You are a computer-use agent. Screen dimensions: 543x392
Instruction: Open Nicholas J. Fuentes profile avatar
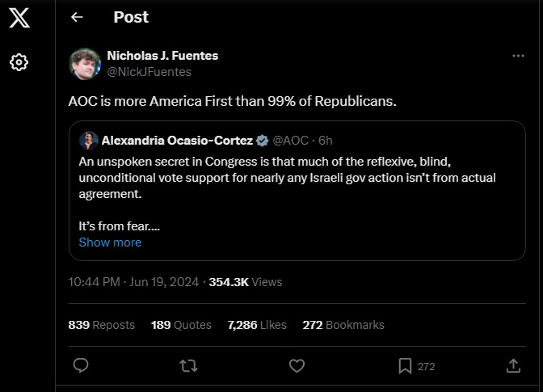tap(85, 64)
